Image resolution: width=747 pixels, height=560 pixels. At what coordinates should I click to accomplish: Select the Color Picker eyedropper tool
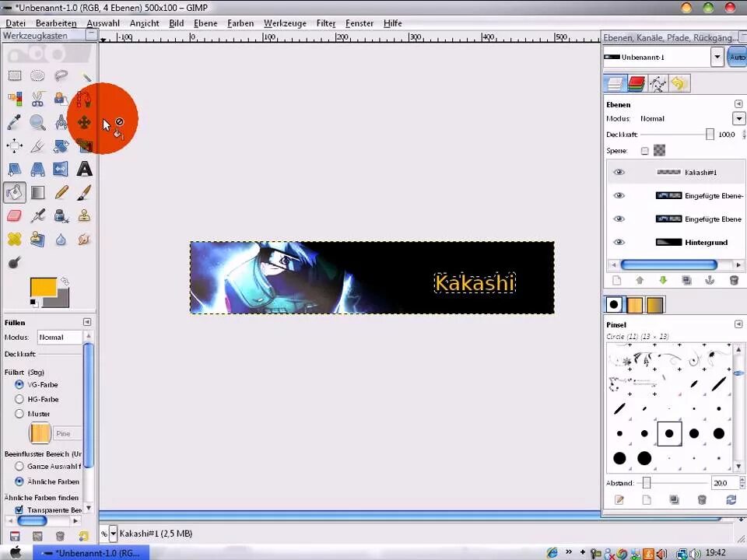14,122
